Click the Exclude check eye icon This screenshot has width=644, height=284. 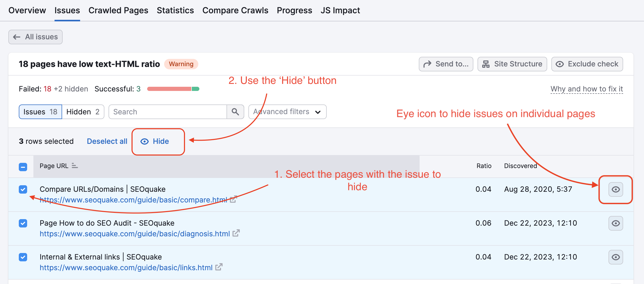(x=560, y=64)
